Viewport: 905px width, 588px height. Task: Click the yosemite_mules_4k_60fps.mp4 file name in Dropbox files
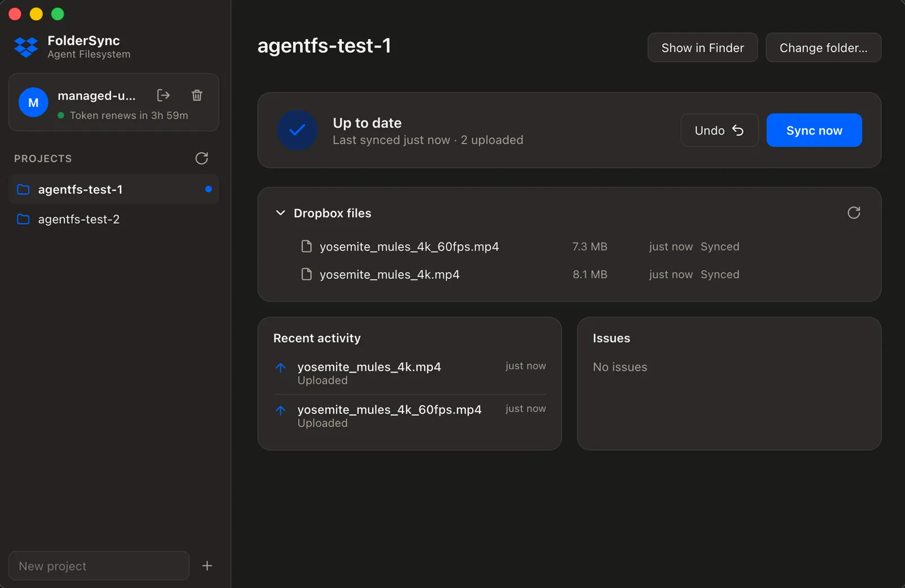tap(410, 247)
